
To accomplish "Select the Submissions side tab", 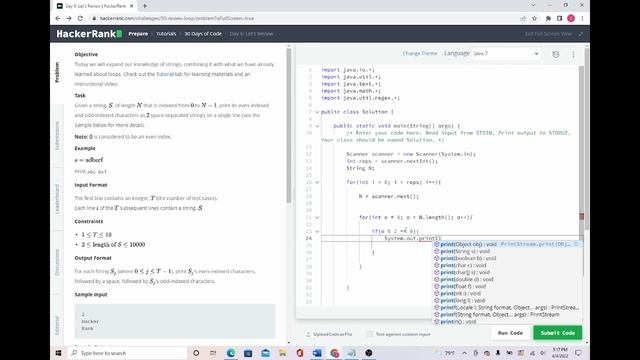I will click(x=57, y=136).
